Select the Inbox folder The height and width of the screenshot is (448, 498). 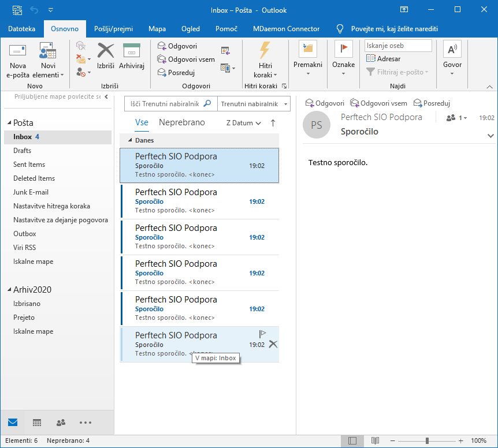pos(58,137)
